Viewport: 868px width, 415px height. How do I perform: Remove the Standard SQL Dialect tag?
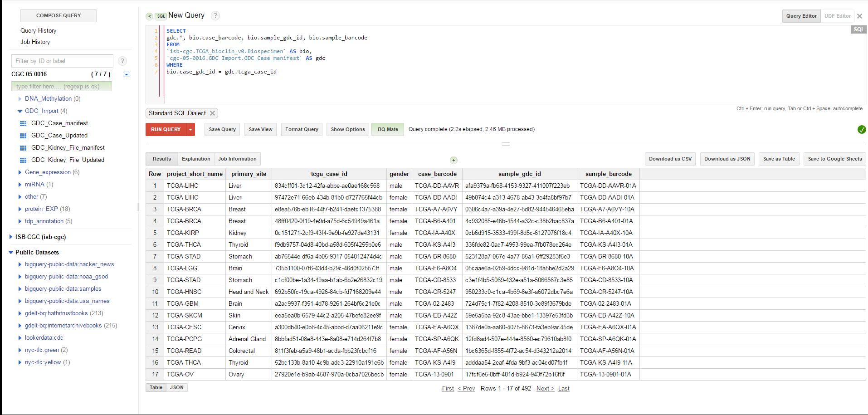pyautogui.click(x=212, y=113)
